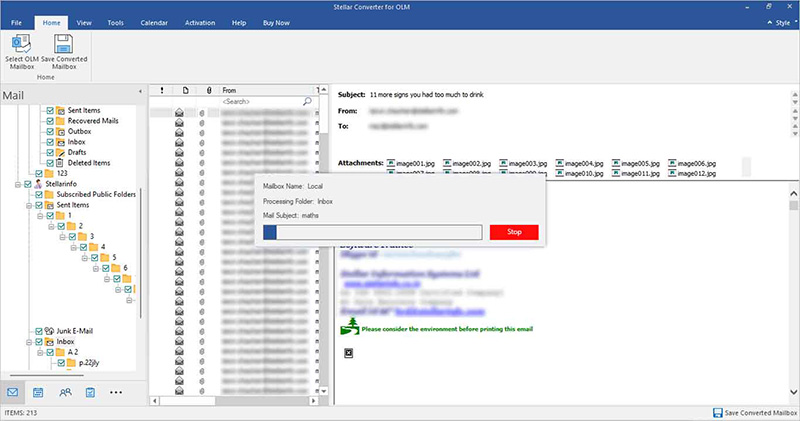800x421 pixels.
Task: Toggle the Junk E-Mail folder checkbox
Action: coord(37,330)
